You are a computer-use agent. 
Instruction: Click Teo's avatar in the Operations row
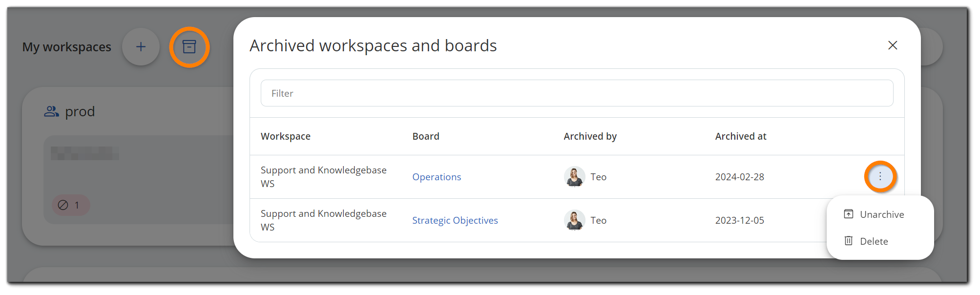click(574, 176)
